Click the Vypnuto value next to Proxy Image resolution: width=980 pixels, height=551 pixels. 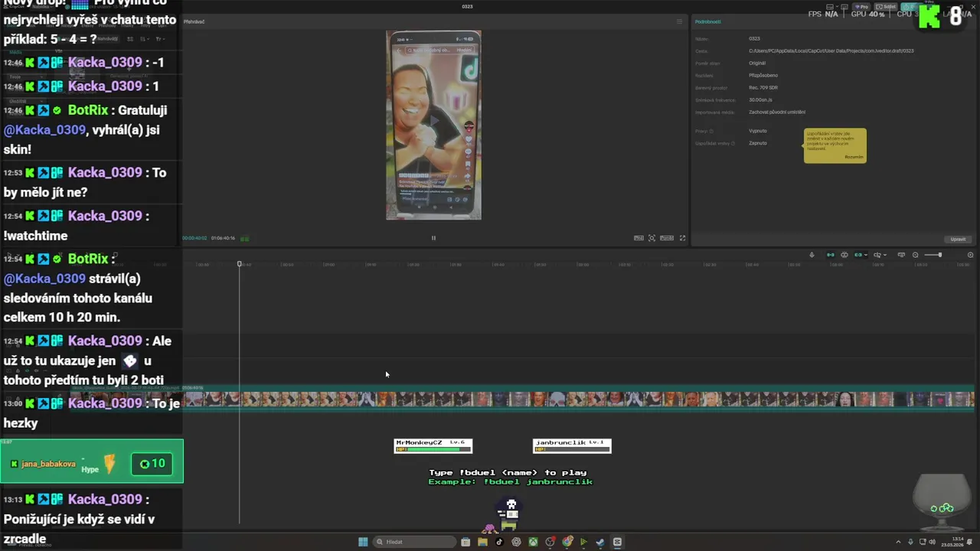pyautogui.click(x=758, y=131)
